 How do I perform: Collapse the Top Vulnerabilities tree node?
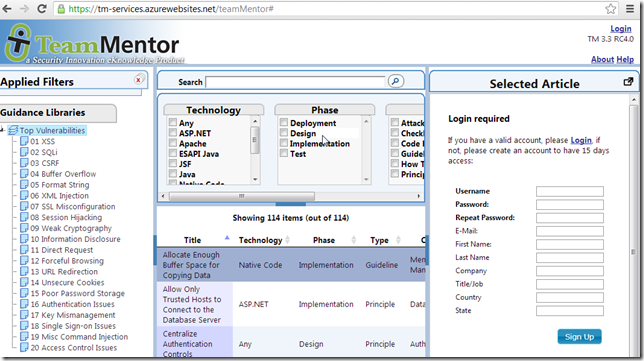pyautogui.click(x=2, y=130)
